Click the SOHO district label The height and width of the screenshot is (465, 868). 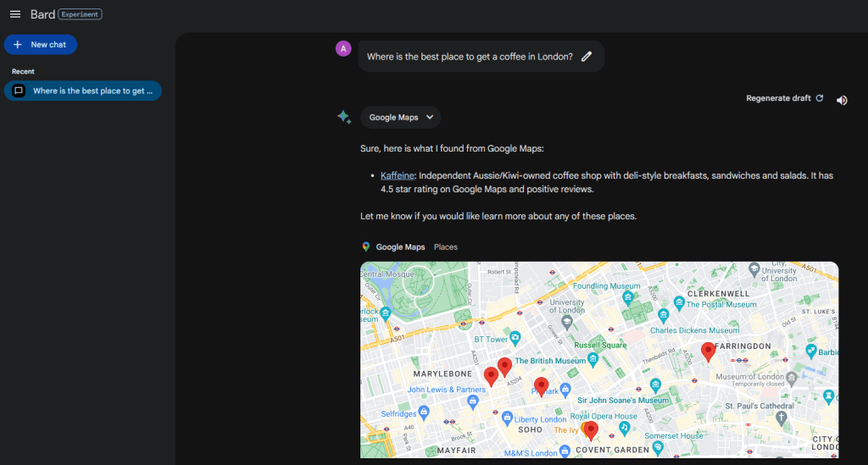coord(531,429)
